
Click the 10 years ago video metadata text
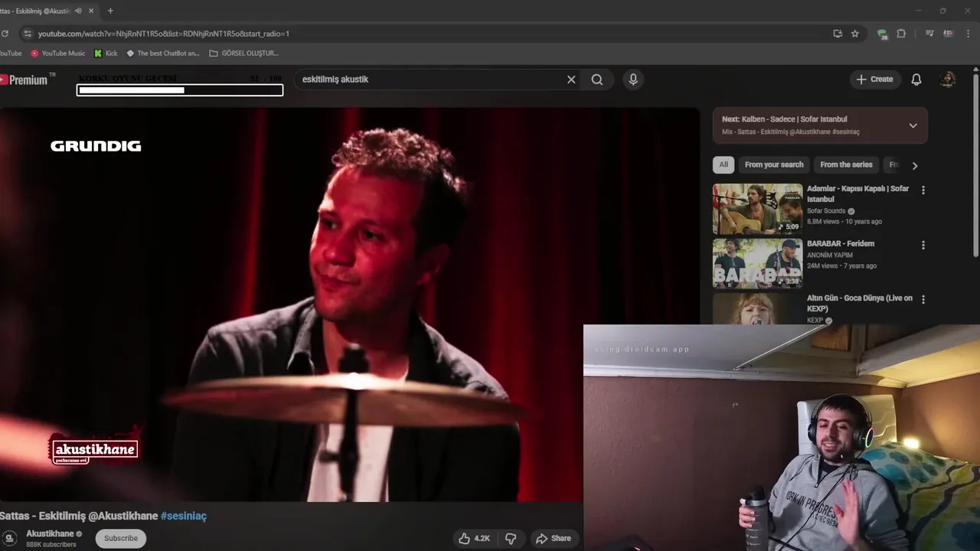pos(864,222)
